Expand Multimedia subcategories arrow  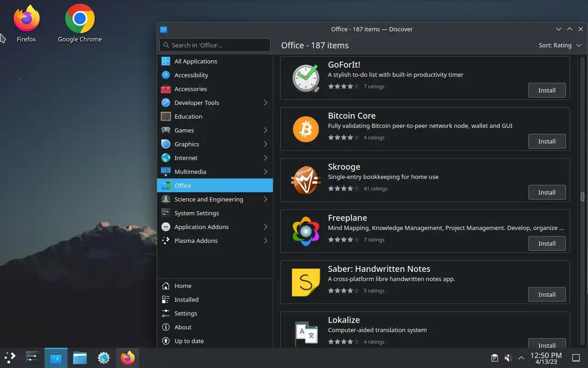tap(266, 172)
